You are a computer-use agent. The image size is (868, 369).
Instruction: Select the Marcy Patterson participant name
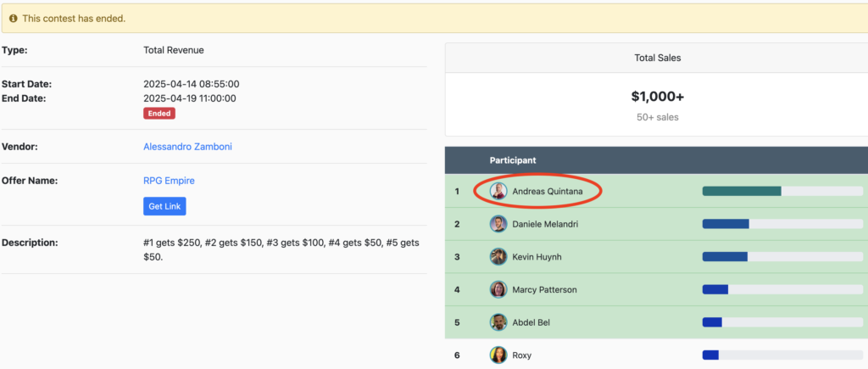coord(544,289)
